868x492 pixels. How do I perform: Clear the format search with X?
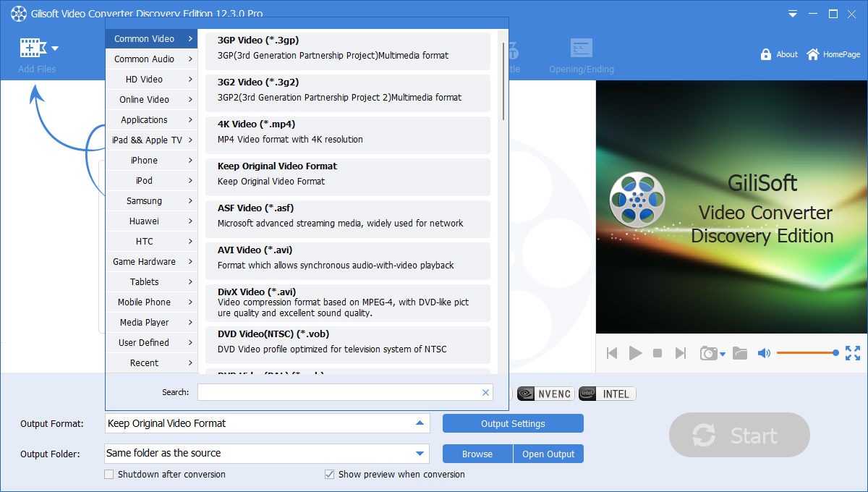pyautogui.click(x=486, y=392)
